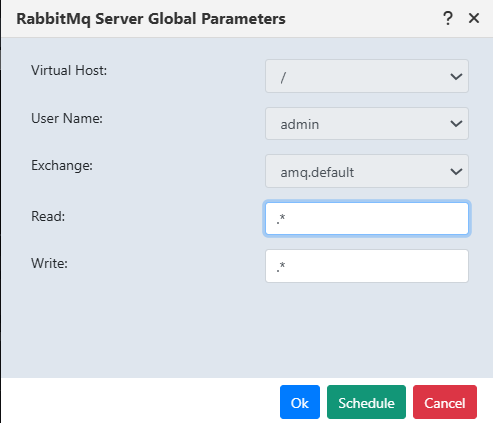
Task: Click the Exchange label
Action: pos(62,166)
